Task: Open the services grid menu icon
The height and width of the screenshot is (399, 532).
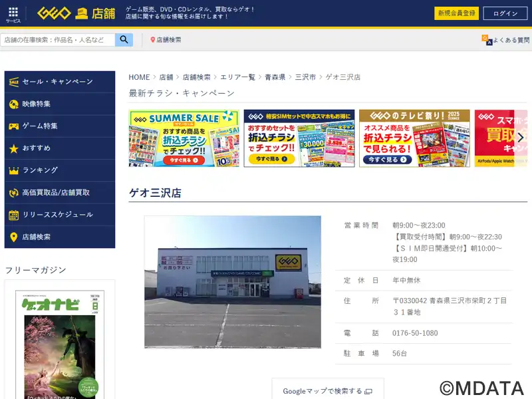Action: (x=13, y=12)
